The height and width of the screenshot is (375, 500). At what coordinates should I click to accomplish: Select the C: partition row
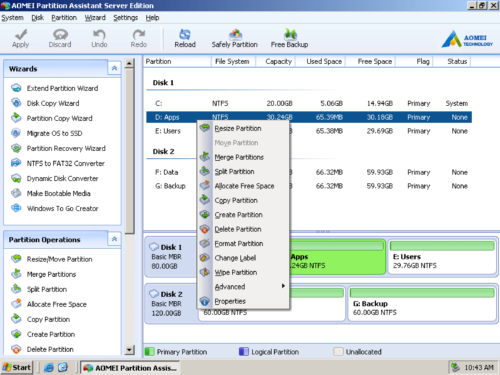tap(309, 103)
